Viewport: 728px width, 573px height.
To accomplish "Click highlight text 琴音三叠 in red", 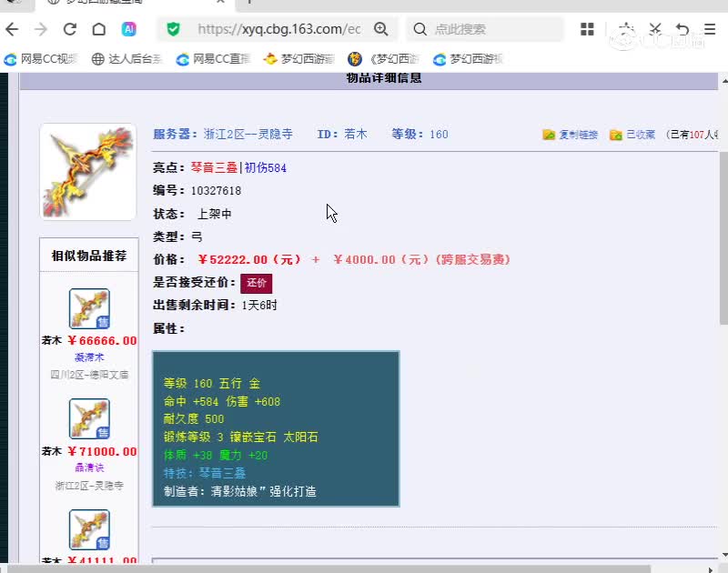I will pyautogui.click(x=214, y=167).
